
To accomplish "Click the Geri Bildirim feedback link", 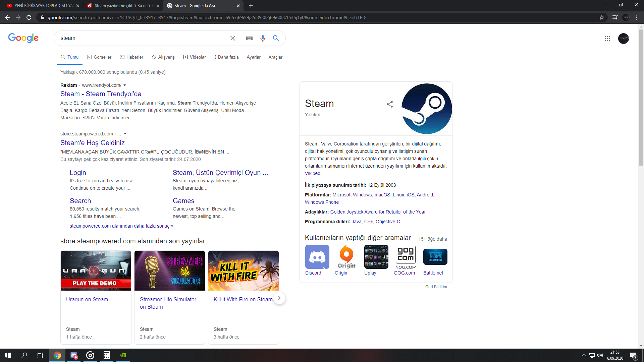I will pyautogui.click(x=436, y=287).
